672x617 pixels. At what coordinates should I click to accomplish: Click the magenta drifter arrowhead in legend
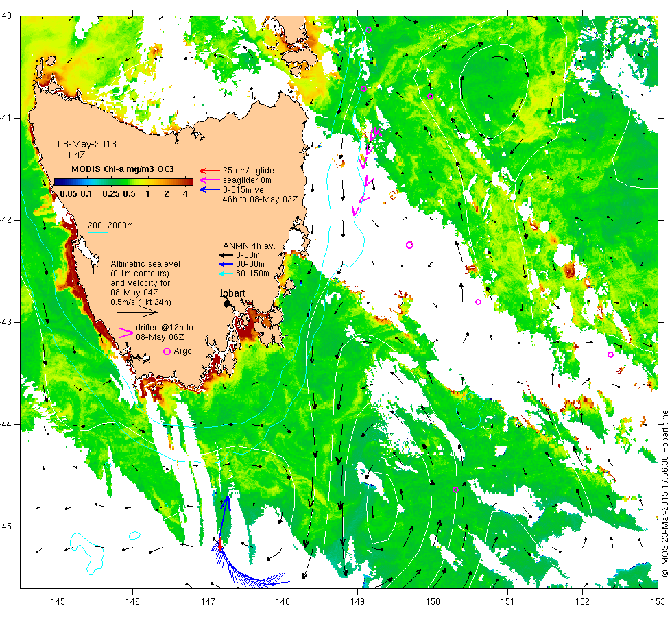click(x=126, y=332)
